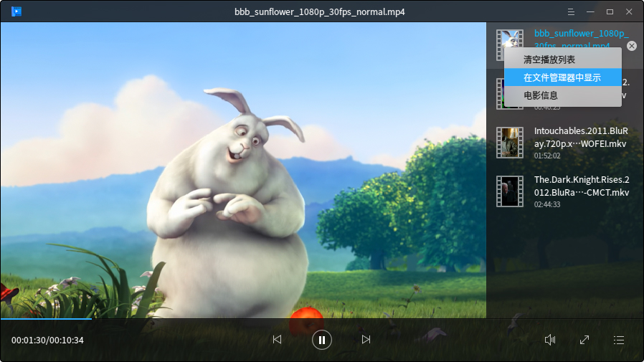Select 在文件管理器中显示 menu entry
Image resolution: width=644 pixels, height=362 pixels.
pos(562,77)
